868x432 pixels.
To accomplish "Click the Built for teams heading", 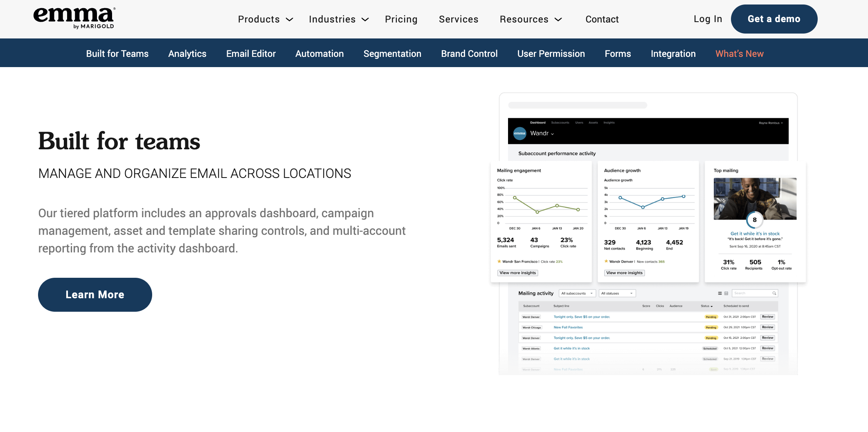I will [119, 141].
